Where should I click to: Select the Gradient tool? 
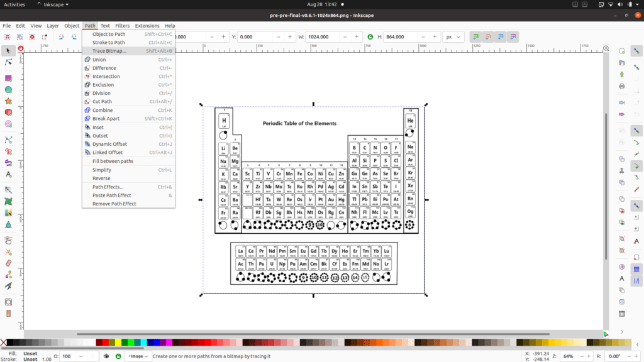8,190
